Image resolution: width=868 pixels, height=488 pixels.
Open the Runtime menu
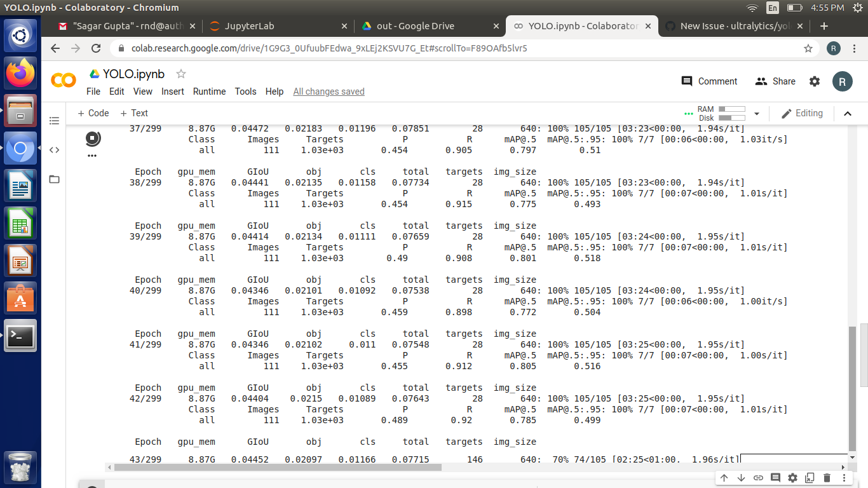209,91
